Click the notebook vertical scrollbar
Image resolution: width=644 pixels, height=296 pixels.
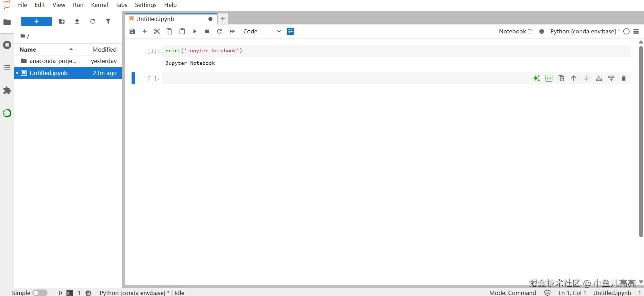[641, 141]
